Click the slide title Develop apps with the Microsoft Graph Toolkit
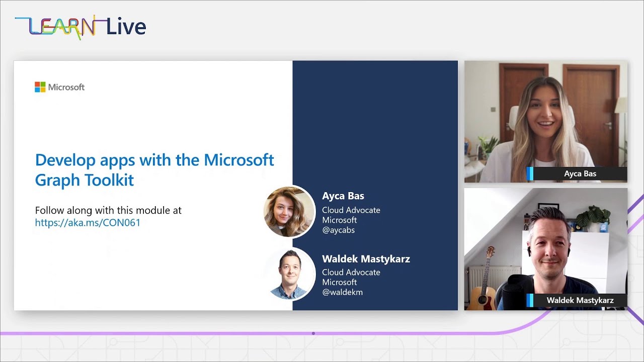Image resolution: width=644 pixels, height=362 pixels. pyautogui.click(x=154, y=169)
